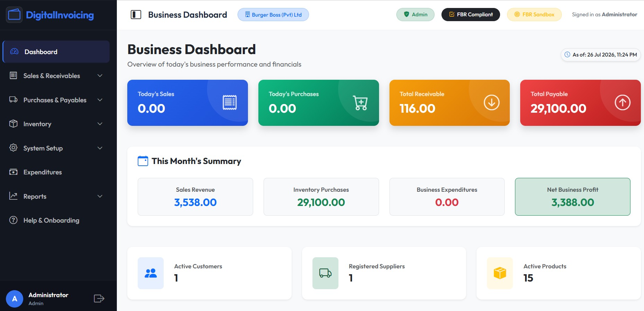Click the down-arrow icon on Total Receivable card
Viewport: 644px width, 311px height.
pos(491,103)
